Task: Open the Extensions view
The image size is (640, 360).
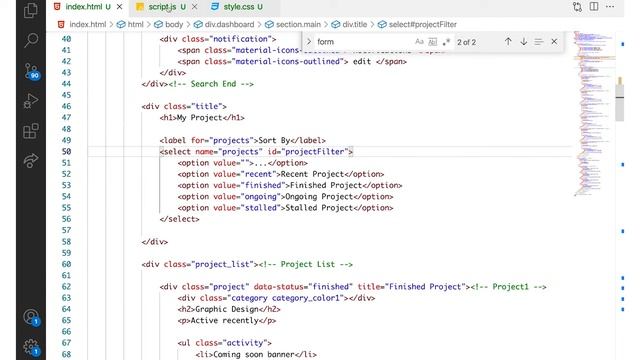Action: [x=31, y=131]
